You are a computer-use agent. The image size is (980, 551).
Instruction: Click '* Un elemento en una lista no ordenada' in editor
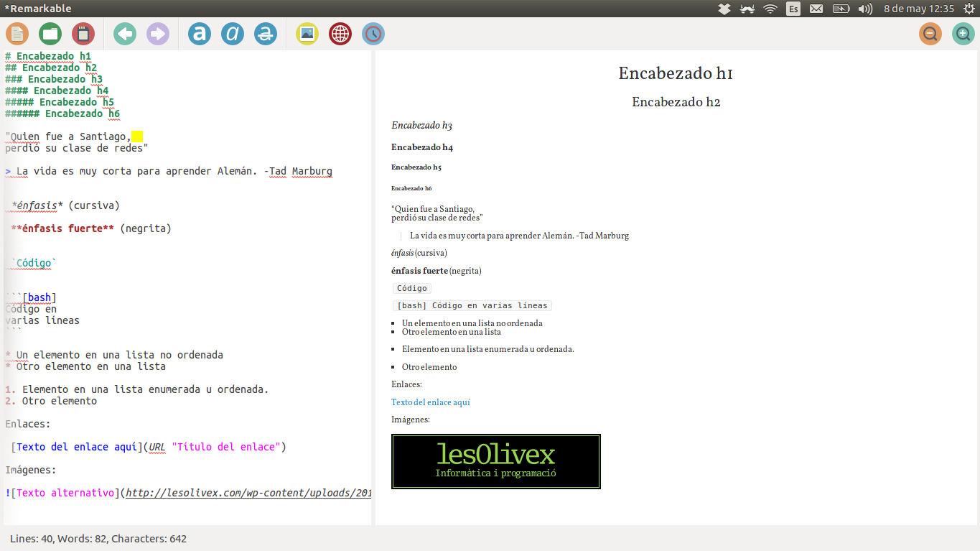tap(114, 355)
